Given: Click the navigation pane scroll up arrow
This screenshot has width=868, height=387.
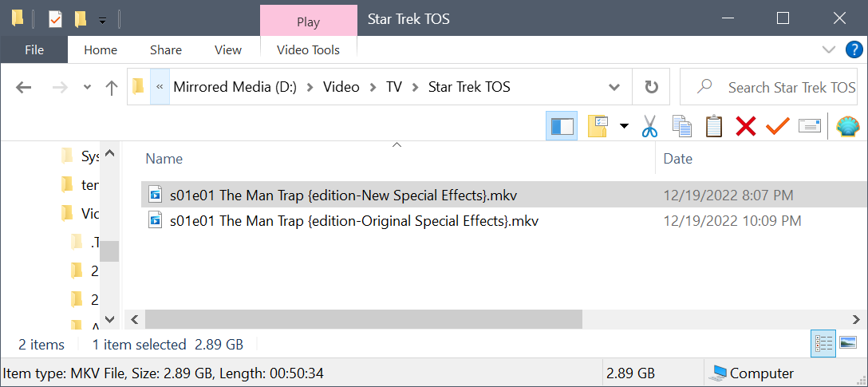Looking at the screenshot, I should click(x=109, y=154).
